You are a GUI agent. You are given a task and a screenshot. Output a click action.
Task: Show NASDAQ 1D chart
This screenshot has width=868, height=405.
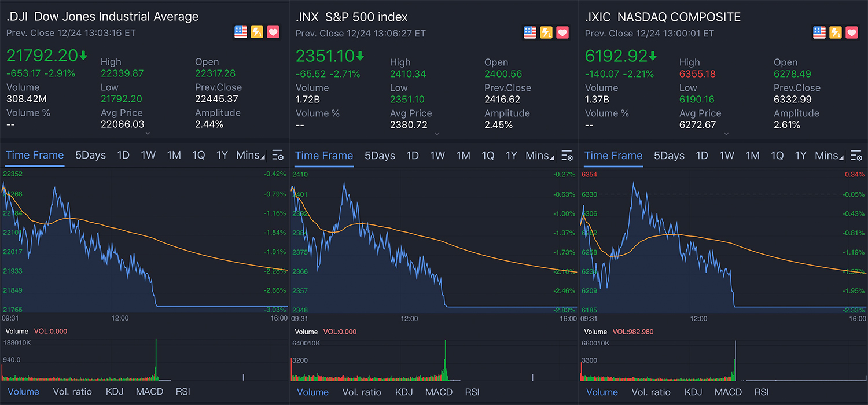pyautogui.click(x=702, y=155)
